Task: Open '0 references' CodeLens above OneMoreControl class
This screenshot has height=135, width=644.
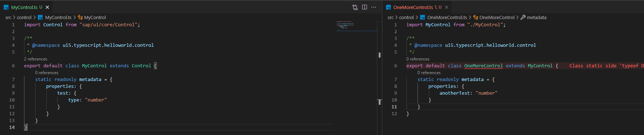Action: pos(418,59)
